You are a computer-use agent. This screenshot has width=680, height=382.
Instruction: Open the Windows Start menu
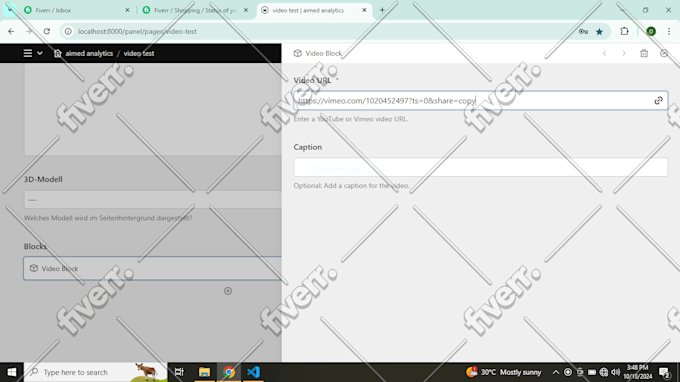(12, 372)
